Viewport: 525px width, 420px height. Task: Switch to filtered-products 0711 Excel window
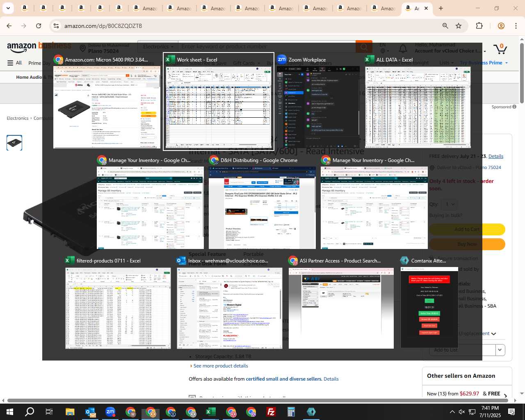click(x=118, y=303)
